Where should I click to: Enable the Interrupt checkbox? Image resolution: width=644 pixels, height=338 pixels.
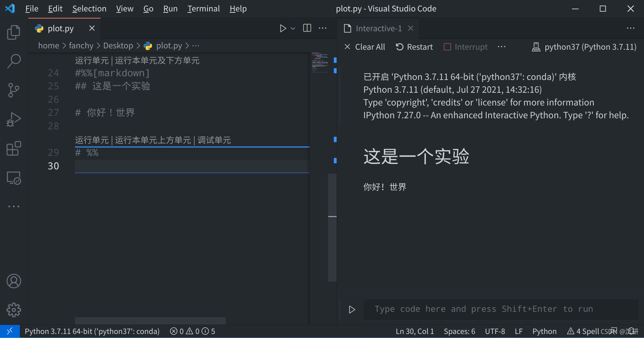(447, 47)
